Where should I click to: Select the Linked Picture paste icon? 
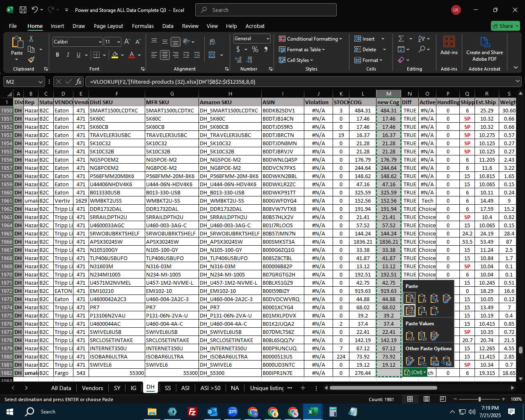tap(447, 361)
